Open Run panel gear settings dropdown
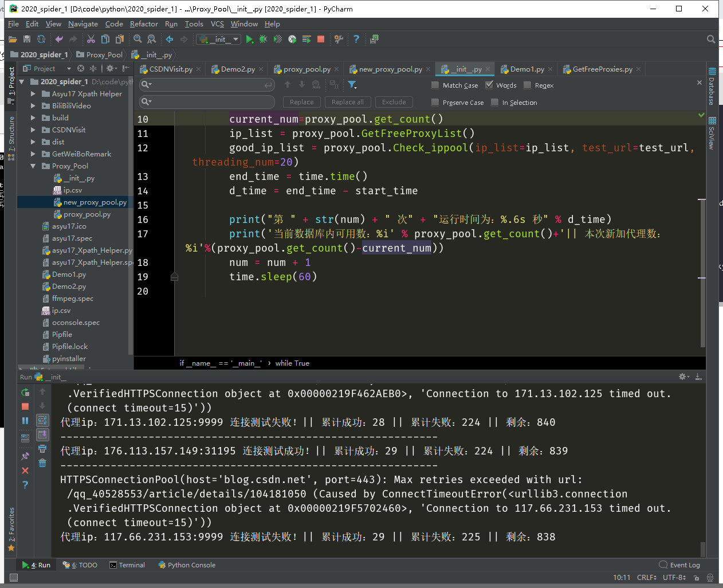The height and width of the screenshot is (588, 723). pos(684,377)
